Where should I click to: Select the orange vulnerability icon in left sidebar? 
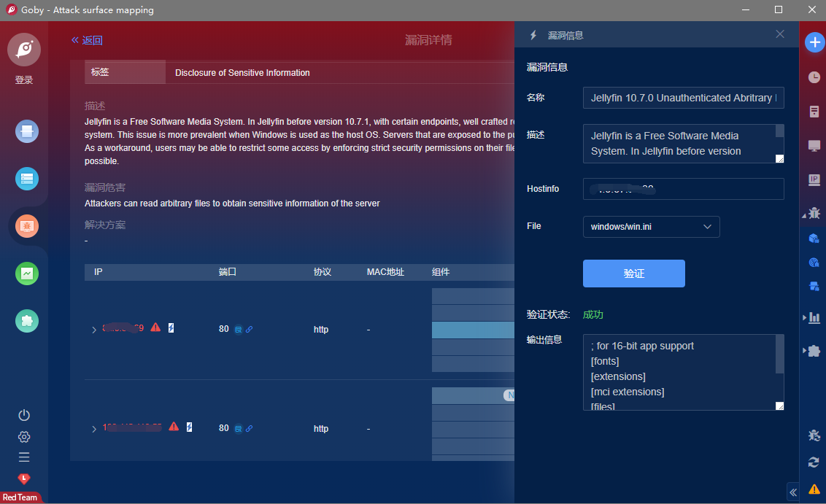point(27,226)
